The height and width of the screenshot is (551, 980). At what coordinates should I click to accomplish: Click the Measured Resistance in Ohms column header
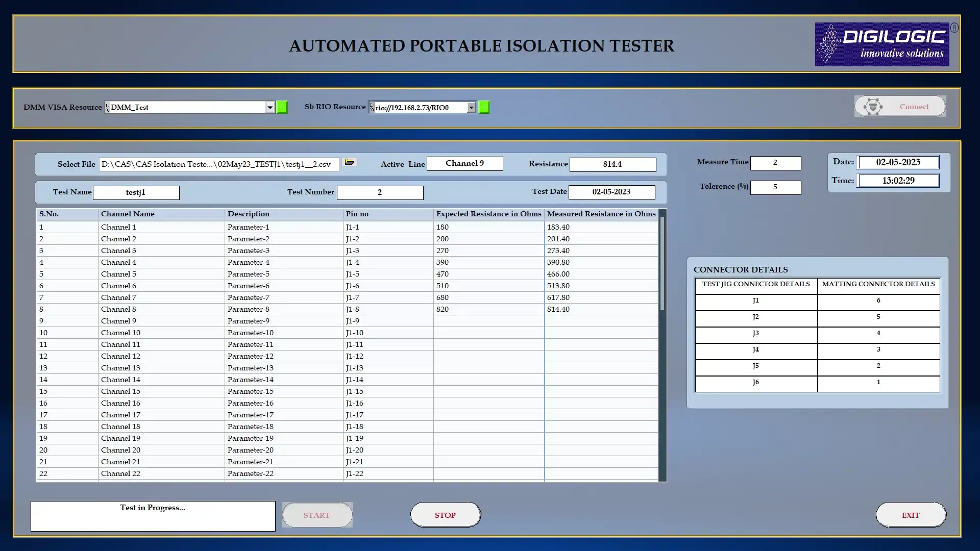coord(601,214)
